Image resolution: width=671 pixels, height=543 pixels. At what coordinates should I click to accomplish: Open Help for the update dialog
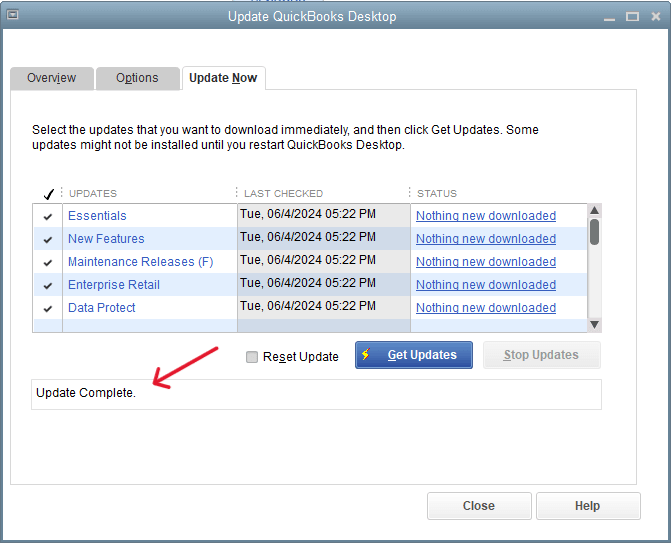[x=587, y=506]
